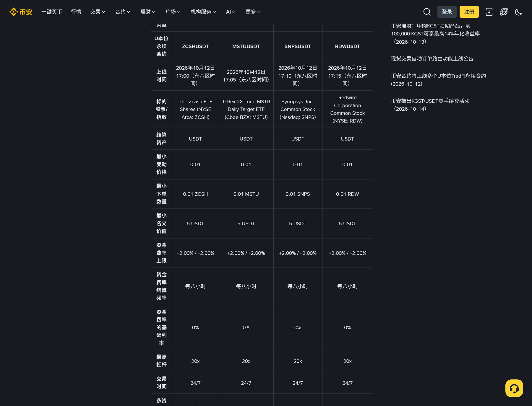Click the 0.01 MSTU minimum quantity
The height and width of the screenshot is (406, 532).
point(246,194)
